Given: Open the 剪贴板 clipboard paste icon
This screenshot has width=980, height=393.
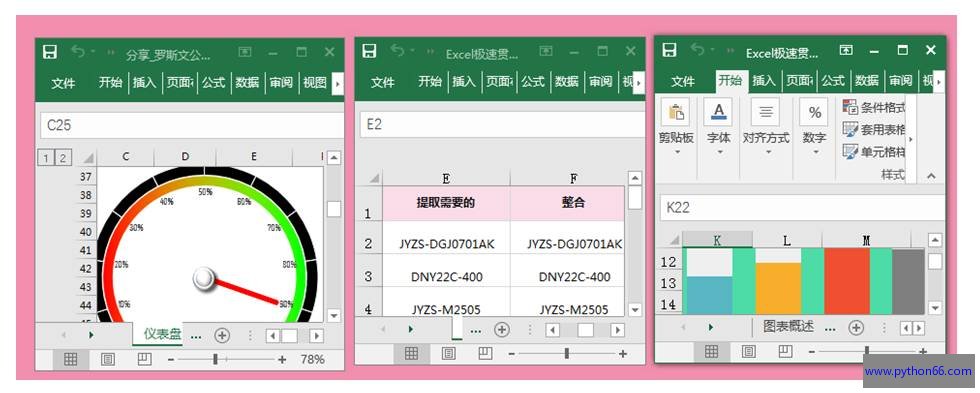Looking at the screenshot, I should (x=676, y=112).
